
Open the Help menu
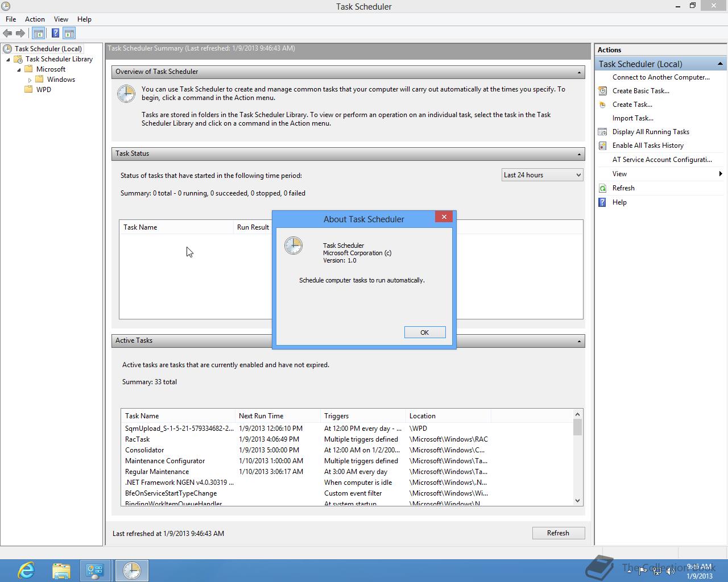tap(84, 19)
